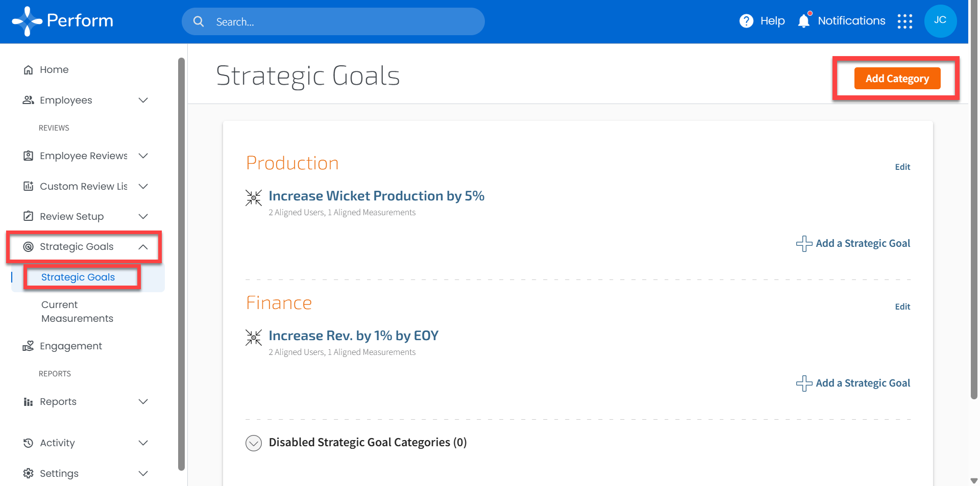Collapse the Strategic Goals sidebar section
980x486 pixels.
[x=143, y=247]
